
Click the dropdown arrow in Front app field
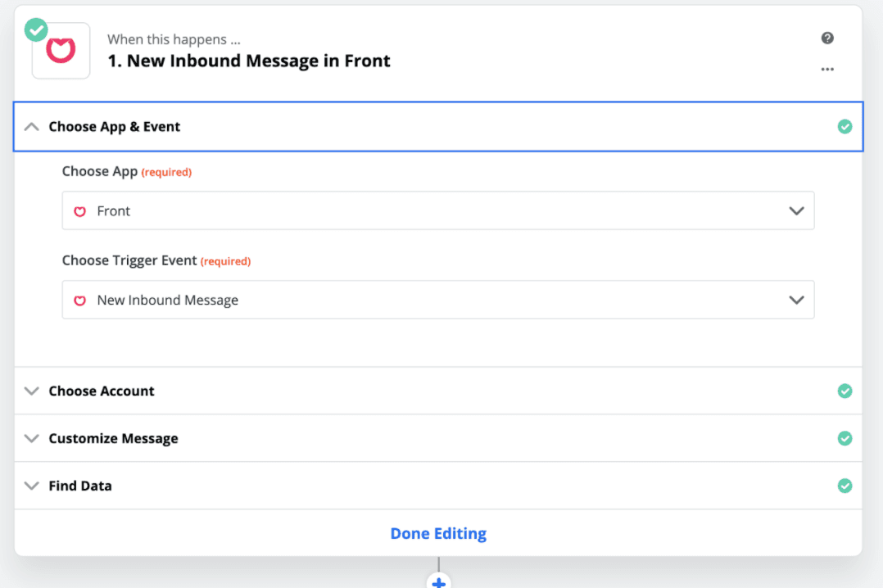point(796,210)
